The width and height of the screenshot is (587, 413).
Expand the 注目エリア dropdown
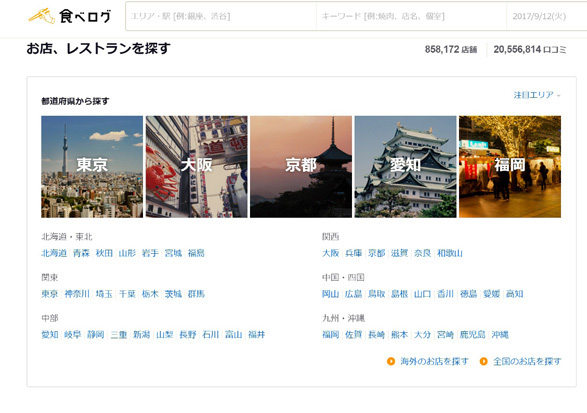536,95
